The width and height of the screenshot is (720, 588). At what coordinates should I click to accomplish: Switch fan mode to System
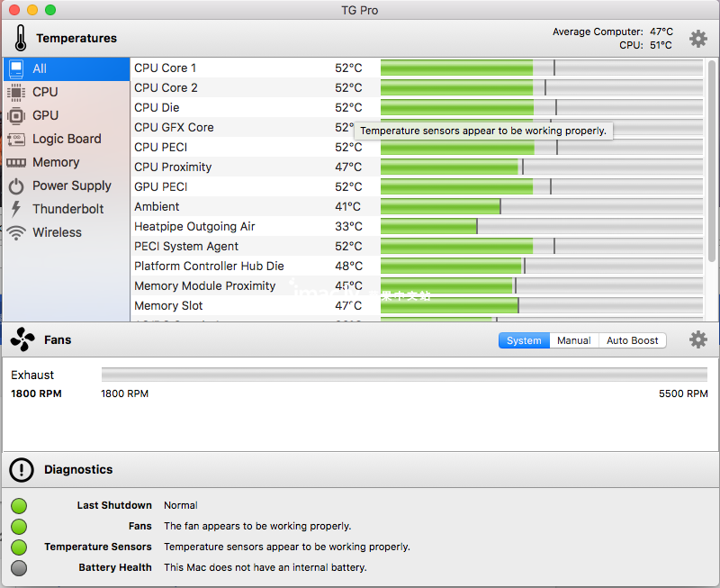[x=524, y=340]
